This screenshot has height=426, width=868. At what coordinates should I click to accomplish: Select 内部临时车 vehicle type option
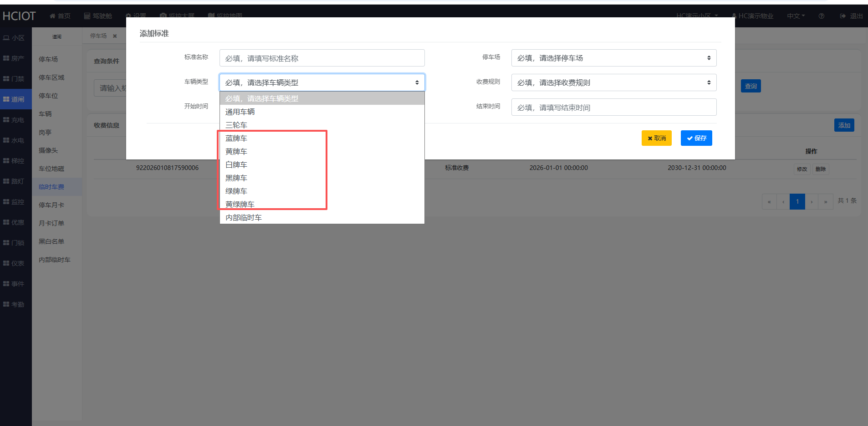click(x=244, y=217)
